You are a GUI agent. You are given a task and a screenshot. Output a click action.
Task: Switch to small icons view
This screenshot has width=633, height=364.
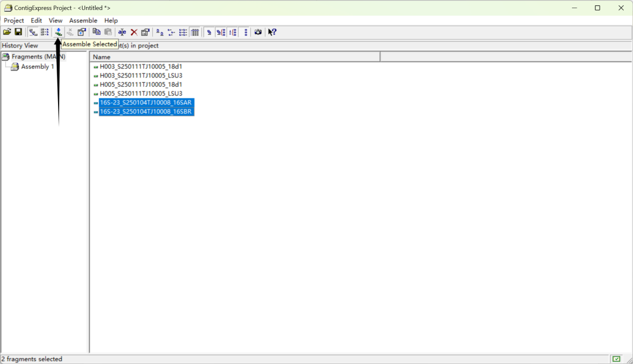pyautogui.click(x=172, y=32)
